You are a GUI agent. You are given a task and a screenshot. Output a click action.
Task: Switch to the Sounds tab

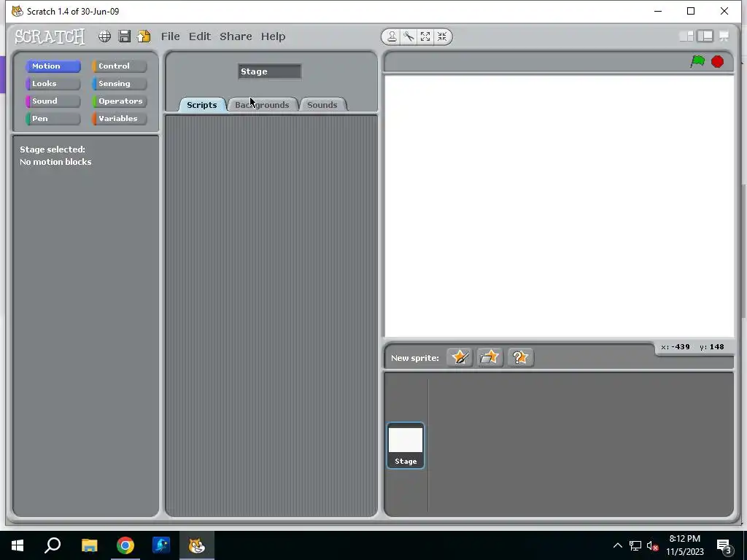pyautogui.click(x=322, y=105)
